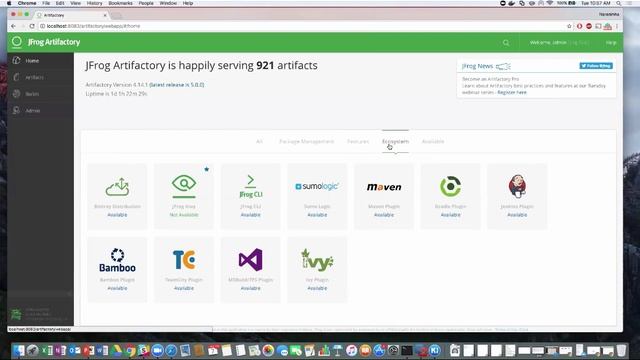
Task: Open the JFrog Xray card
Action: [184, 196]
